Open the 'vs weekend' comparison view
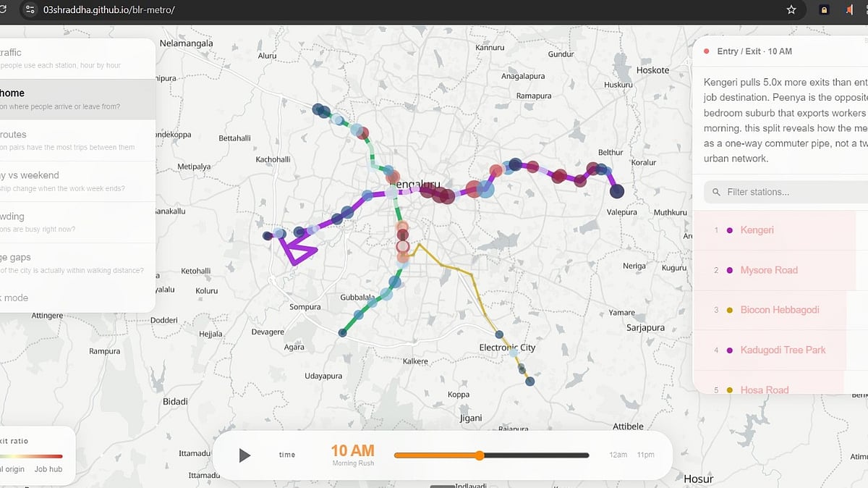The width and height of the screenshot is (868, 488). pyautogui.click(x=77, y=181)
